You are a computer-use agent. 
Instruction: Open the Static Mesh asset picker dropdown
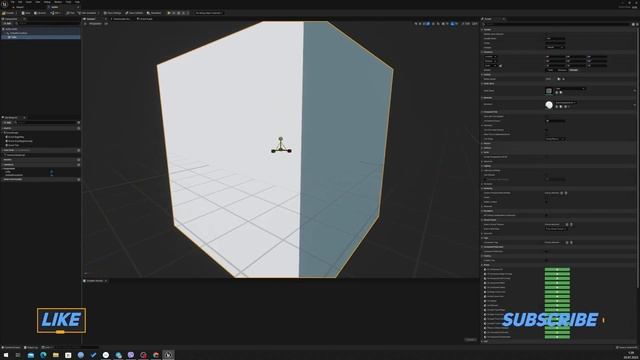pos(570,89)
